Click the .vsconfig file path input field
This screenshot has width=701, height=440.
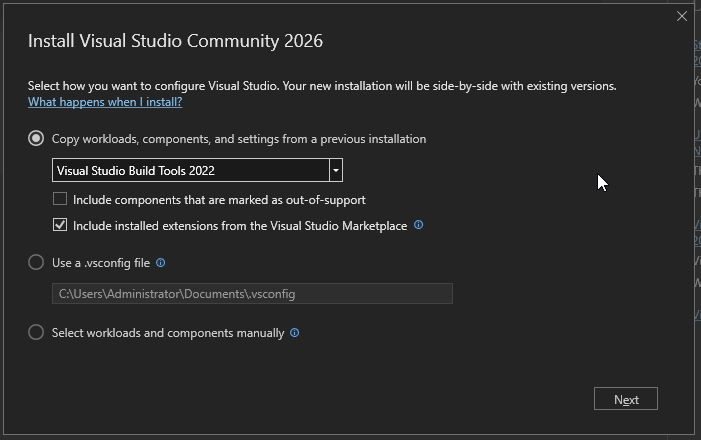252,294
